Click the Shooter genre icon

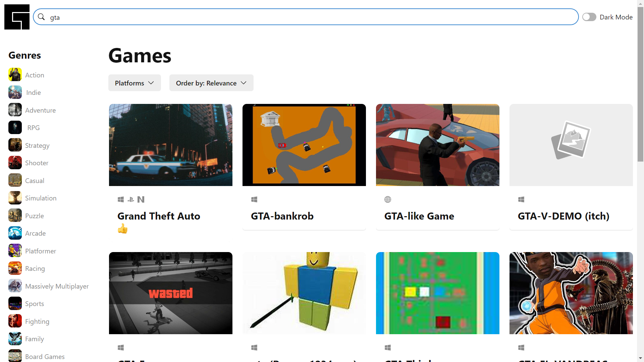[x=15, y=163]
